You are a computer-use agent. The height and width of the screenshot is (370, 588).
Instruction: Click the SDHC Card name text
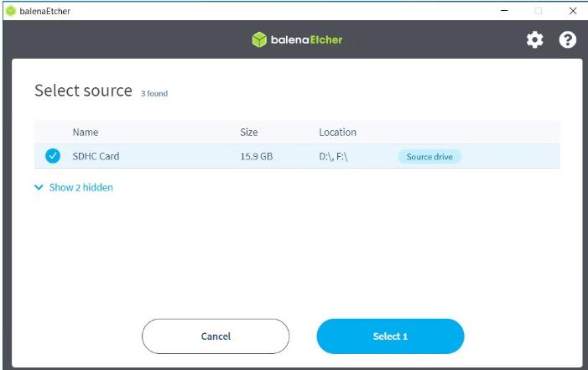click(x=96, y=156)
